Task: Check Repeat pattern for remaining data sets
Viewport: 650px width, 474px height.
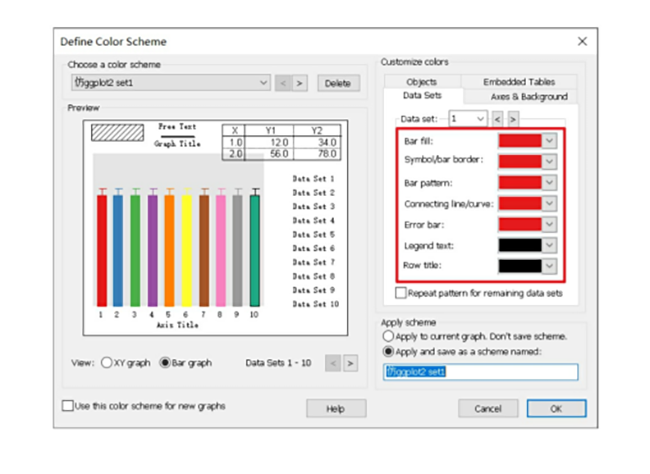Action: tap(401, 294)
